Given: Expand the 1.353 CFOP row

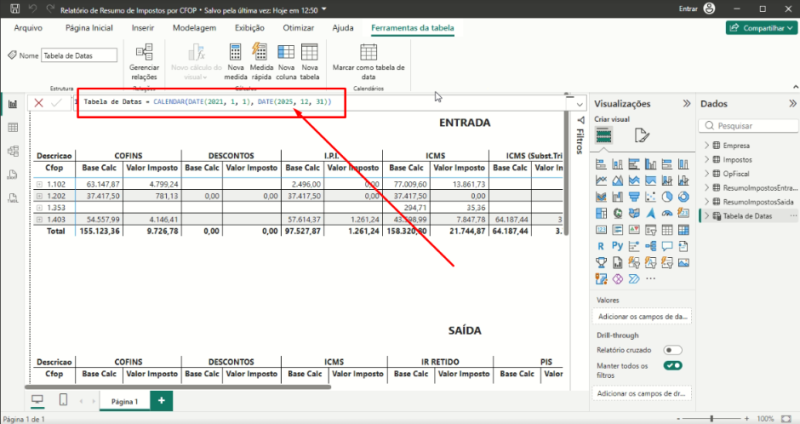Looking at the screenshot, I should (39, 208).
